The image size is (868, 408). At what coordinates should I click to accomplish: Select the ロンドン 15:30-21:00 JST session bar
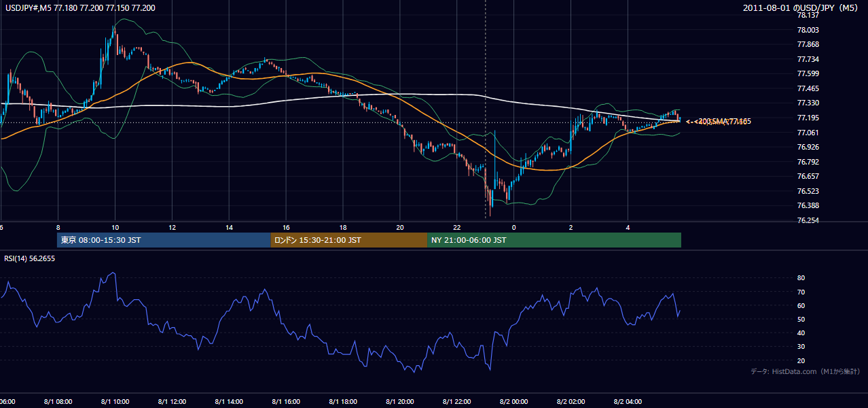pos(349,240)
